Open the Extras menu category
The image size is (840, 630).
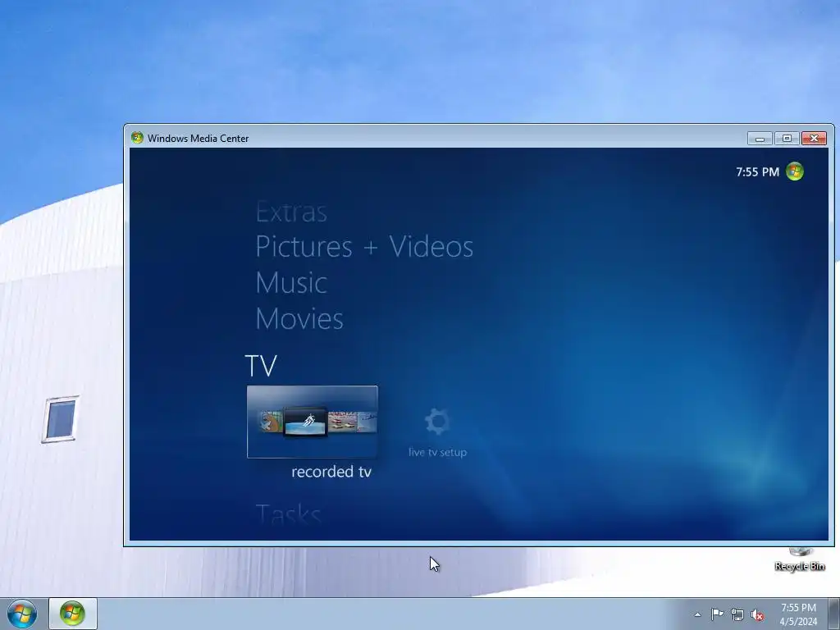click(x=291, y=212)
